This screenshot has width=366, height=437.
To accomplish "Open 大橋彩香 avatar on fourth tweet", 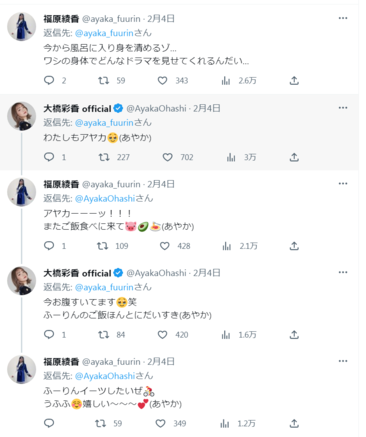I will [22, 281].
